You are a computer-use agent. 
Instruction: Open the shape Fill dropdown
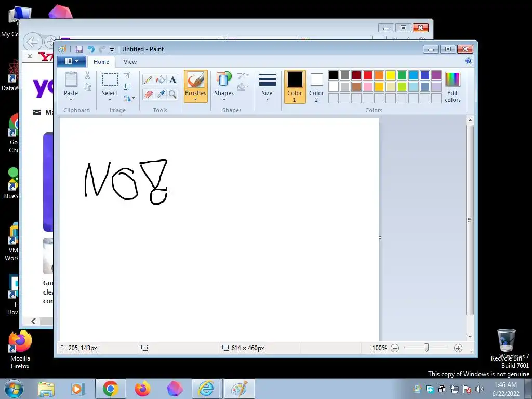243,87
